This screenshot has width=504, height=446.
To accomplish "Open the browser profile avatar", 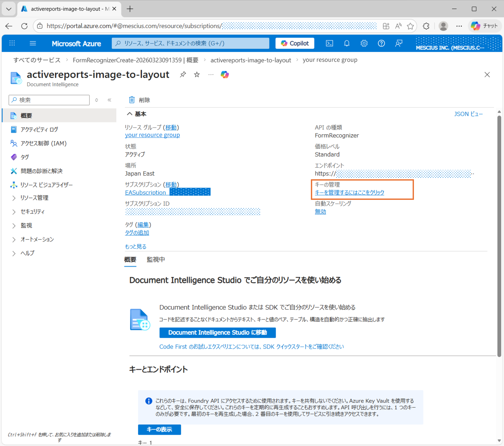I will (443, 26).
